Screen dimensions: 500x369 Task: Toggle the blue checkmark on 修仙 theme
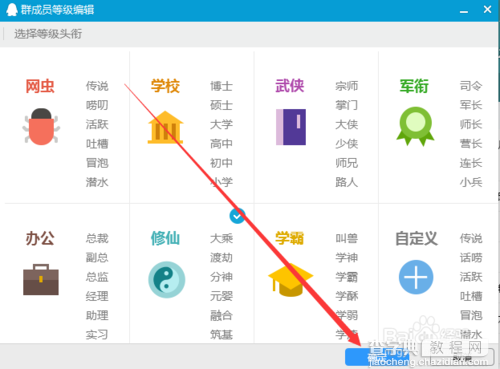click(237, 216)
